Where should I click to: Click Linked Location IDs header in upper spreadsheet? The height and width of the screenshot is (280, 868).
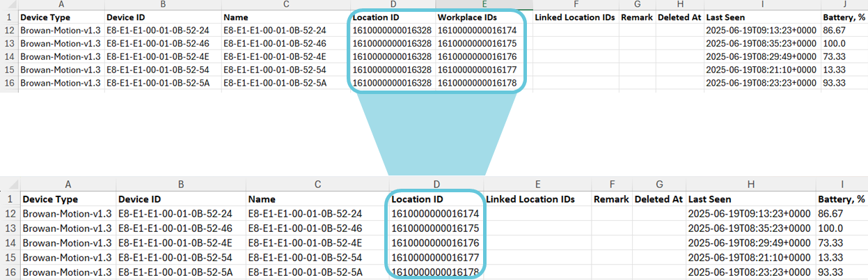click(575, 17)
